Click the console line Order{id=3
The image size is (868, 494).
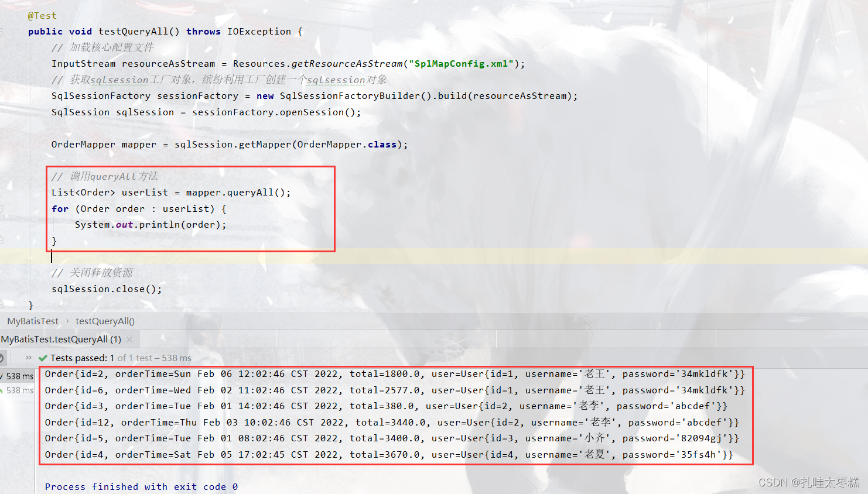pos(386,406)
